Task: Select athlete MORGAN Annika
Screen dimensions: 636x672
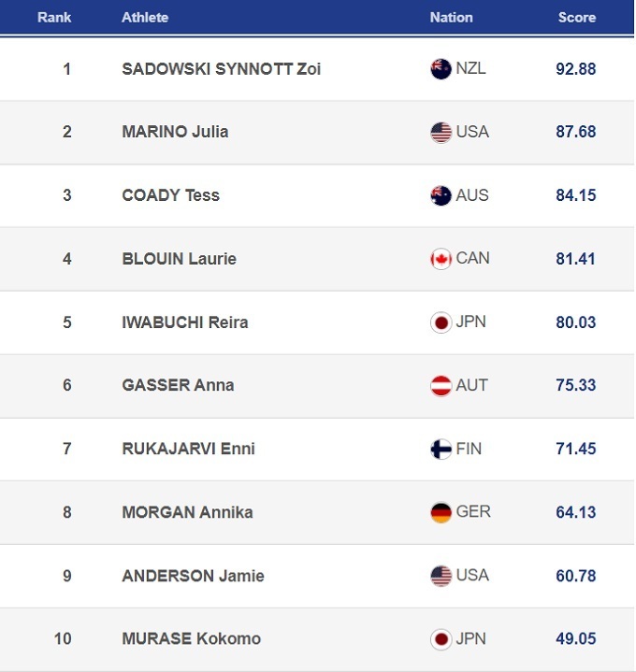Action: 187,512
